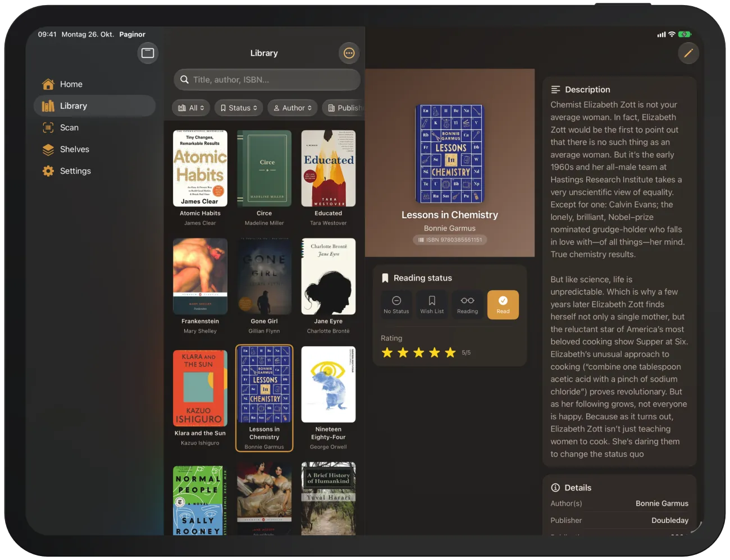This screenshot has width=730, height=560.
Task: Rate the book three stars
Action: (418, 352)
